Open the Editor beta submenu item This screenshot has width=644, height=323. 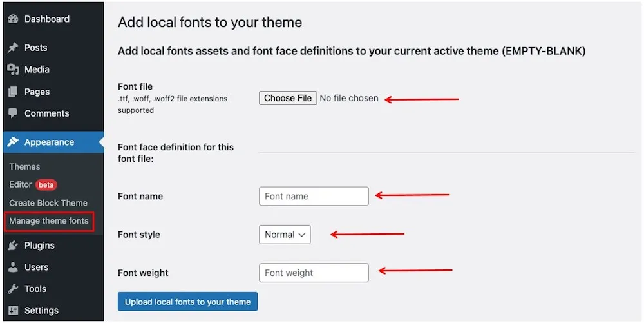[x=21, y=184]
